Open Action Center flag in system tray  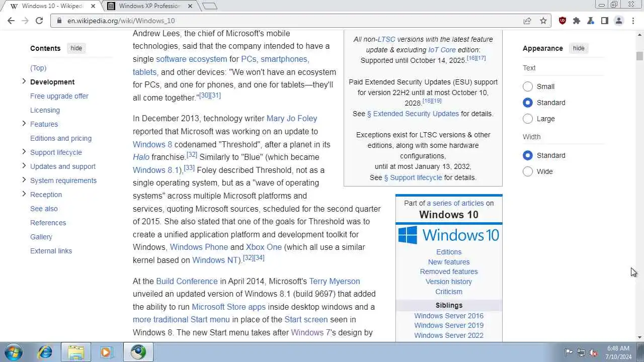[569, 352]
